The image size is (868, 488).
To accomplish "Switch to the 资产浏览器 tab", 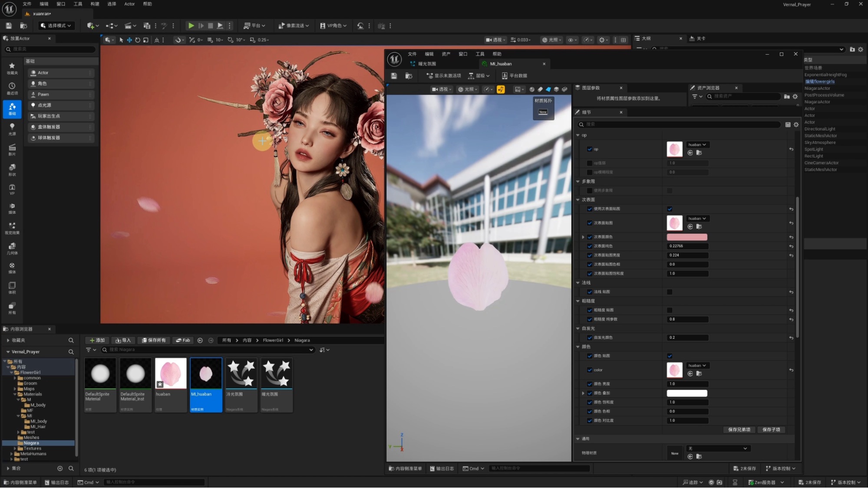I will pyautogui.click(x=708, y=88).
